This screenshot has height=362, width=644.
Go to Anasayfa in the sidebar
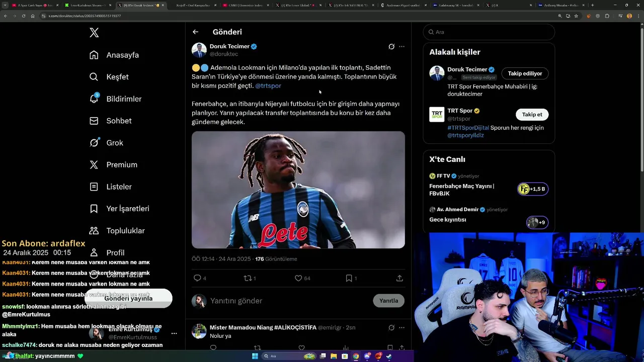[x=114, y=55]
